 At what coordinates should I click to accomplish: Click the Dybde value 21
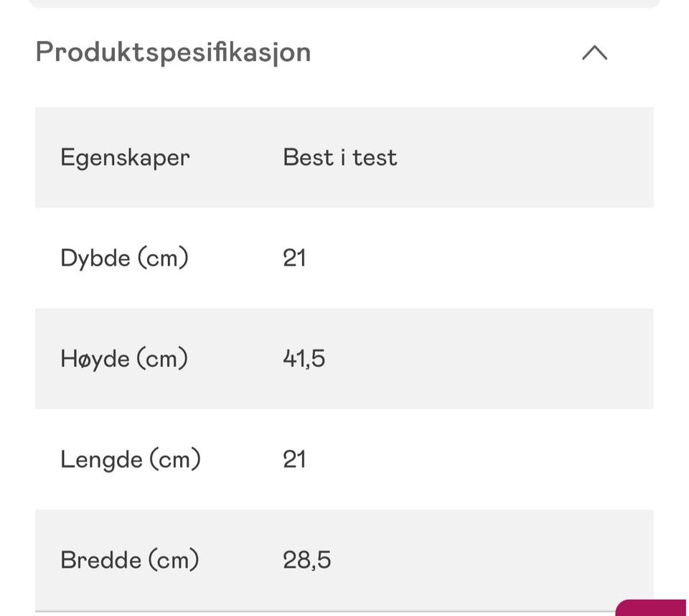pyautogui.click(x=294, y=258)
